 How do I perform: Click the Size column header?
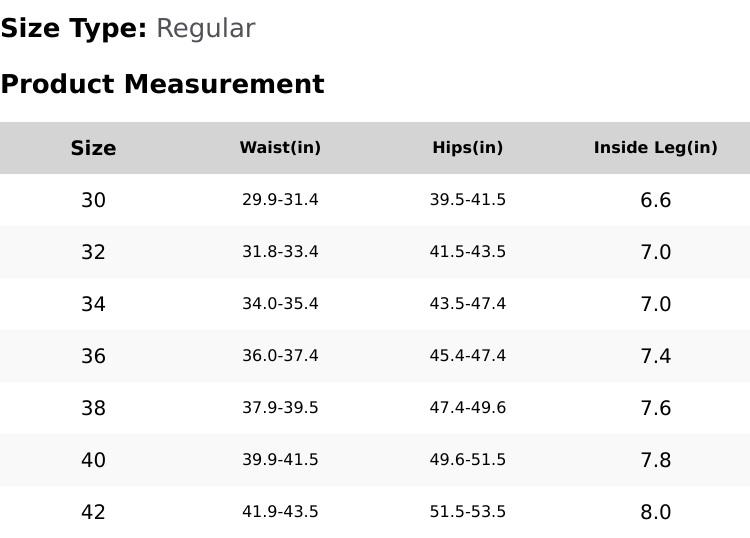point(93,148)
